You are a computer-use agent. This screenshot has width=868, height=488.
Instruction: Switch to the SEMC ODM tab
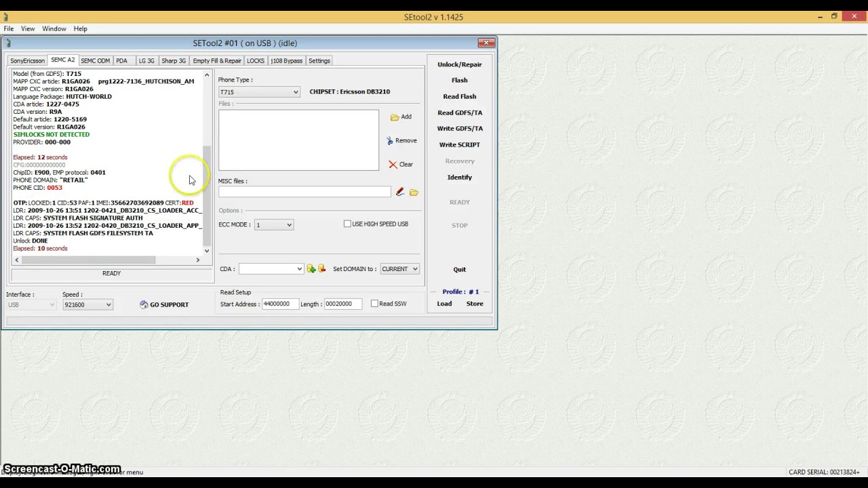95,61
